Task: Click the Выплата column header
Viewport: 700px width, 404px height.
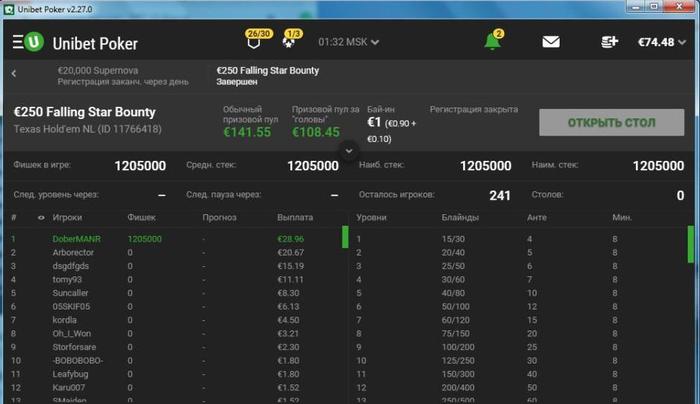Action: click(295, 218)
